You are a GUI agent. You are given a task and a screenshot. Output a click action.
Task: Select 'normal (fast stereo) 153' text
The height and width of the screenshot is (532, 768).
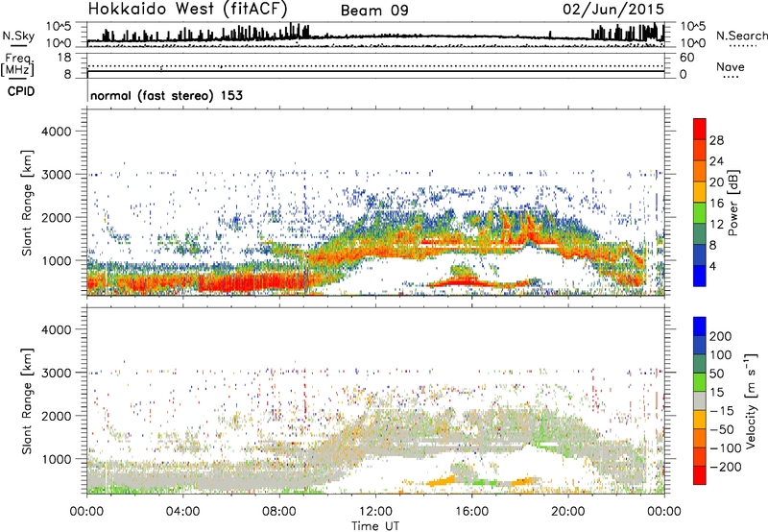pos(166,95)
